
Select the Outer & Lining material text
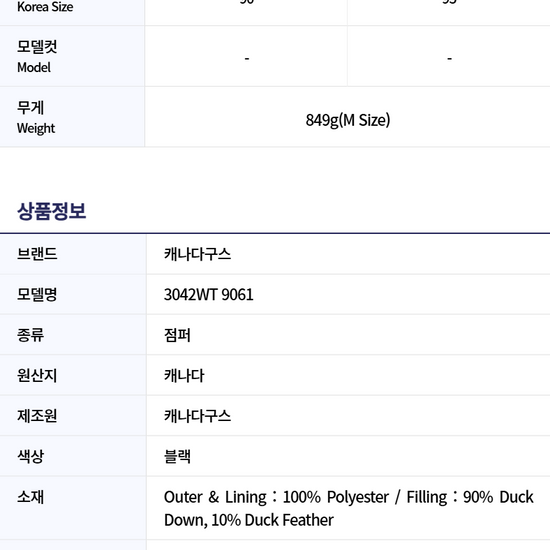point(349,508)
